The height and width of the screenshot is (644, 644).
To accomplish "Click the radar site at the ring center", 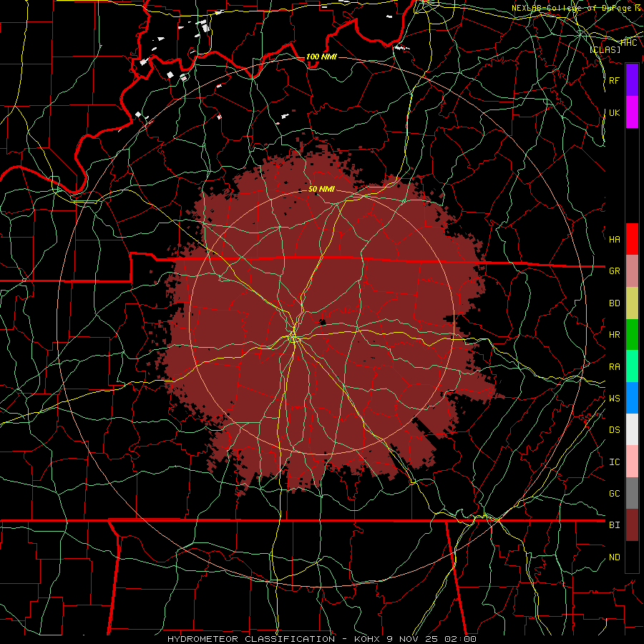I will [x=321, y=322].
